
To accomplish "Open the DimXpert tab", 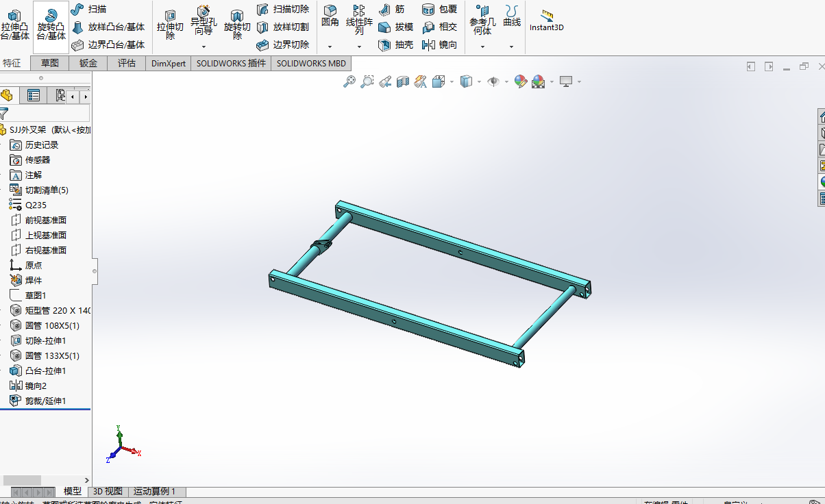I will [168, 63].
